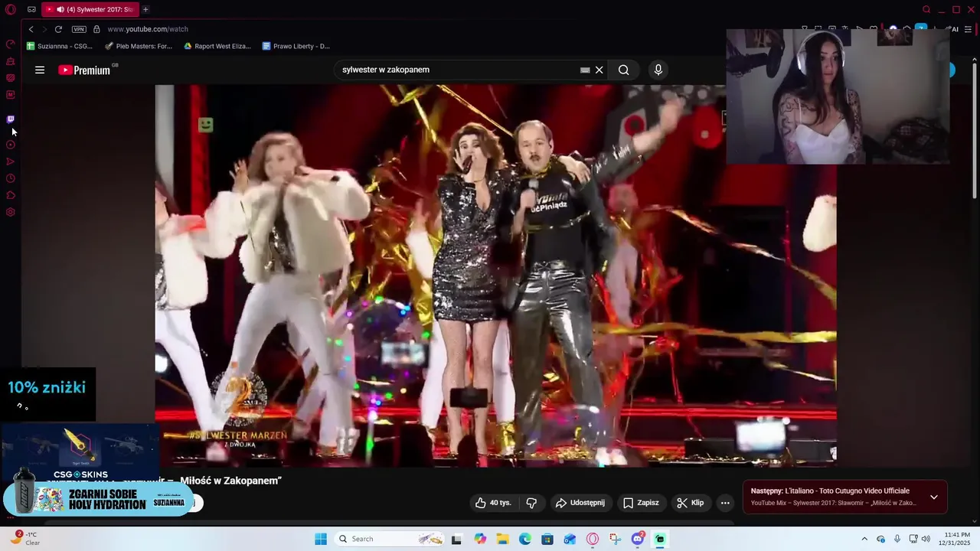Screen dimensions: 980x551
Task: Expand the Następny YouTube Mix panel
Action: (x=933, y=497)
